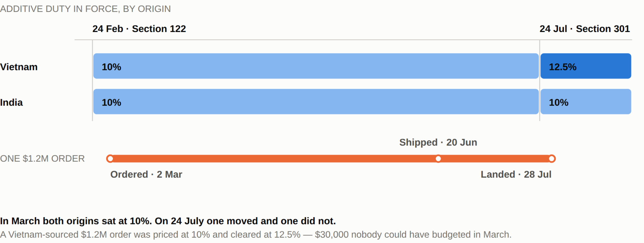Click the 'Ordered · 2 Mar' label
This screenshot has width=644, height=243.
click(x=146, y=174)
